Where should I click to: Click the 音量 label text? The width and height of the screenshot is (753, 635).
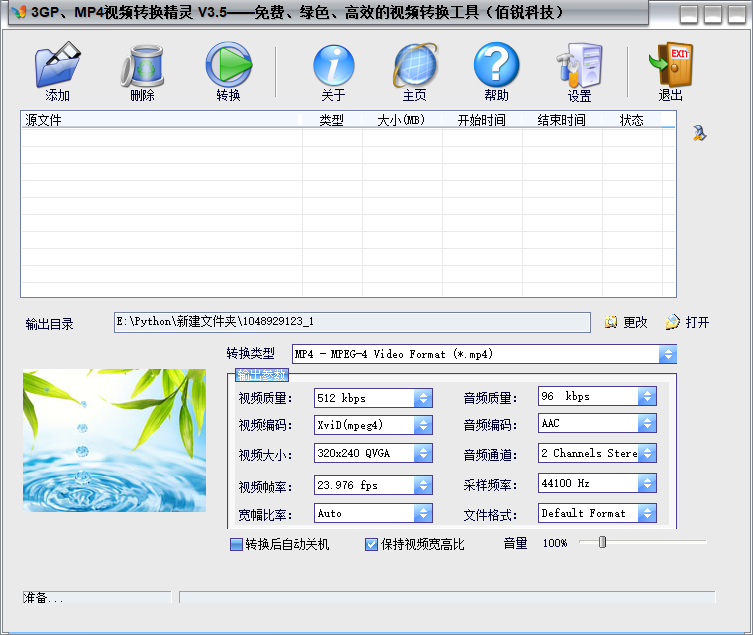pyautogui.click(x=515, y=543)
